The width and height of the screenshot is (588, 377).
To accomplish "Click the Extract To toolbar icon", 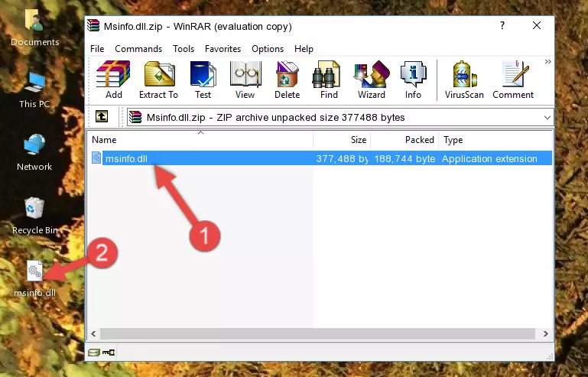I will pos(158,80).
